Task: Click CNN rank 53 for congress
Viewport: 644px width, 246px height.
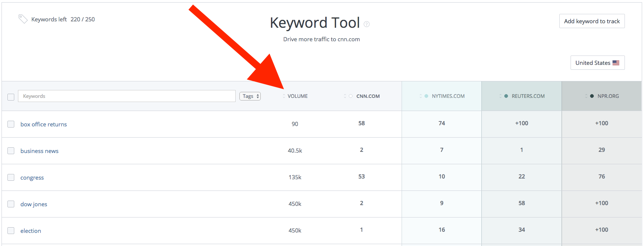Action: coord(362,176)
